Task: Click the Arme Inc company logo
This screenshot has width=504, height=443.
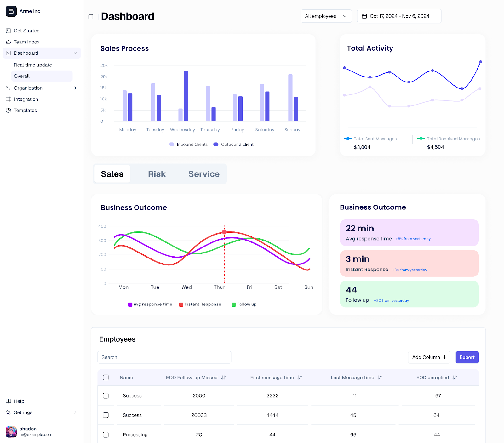Action: [x=11, y=11]
